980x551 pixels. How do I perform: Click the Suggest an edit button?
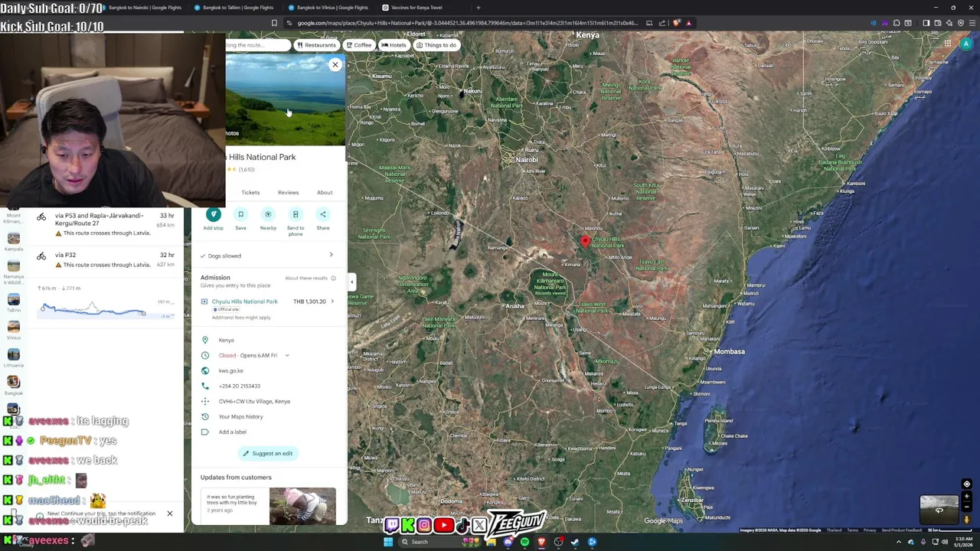(x=268, y=453)
